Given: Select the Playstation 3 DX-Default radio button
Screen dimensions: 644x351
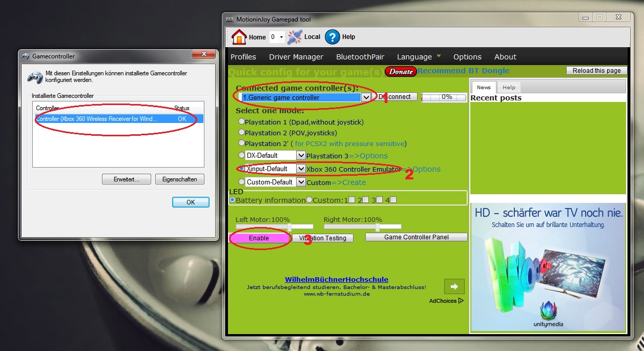Looking at the screenshot, I should pos(241,155).
